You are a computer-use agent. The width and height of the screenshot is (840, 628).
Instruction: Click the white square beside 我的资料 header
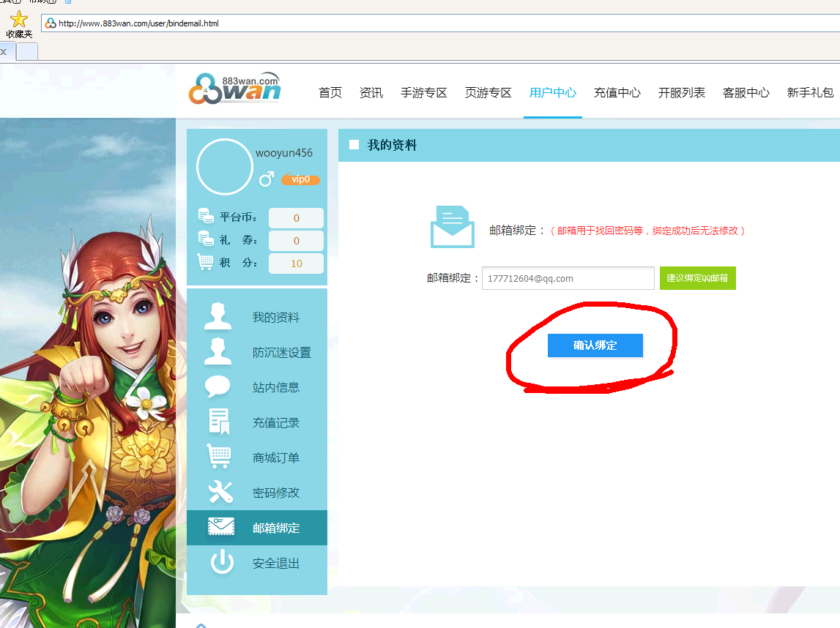(354, 144)
